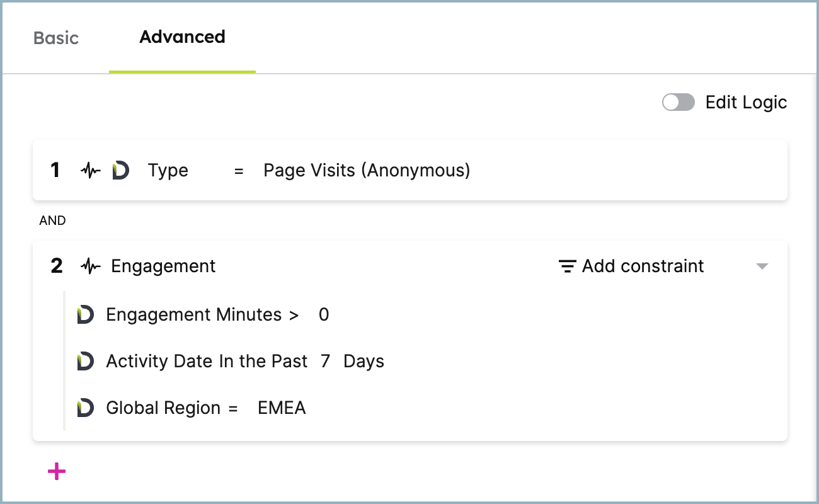Click the D logo icon beside Type
This screenshot has height=504, width=819.
[120, 171]
